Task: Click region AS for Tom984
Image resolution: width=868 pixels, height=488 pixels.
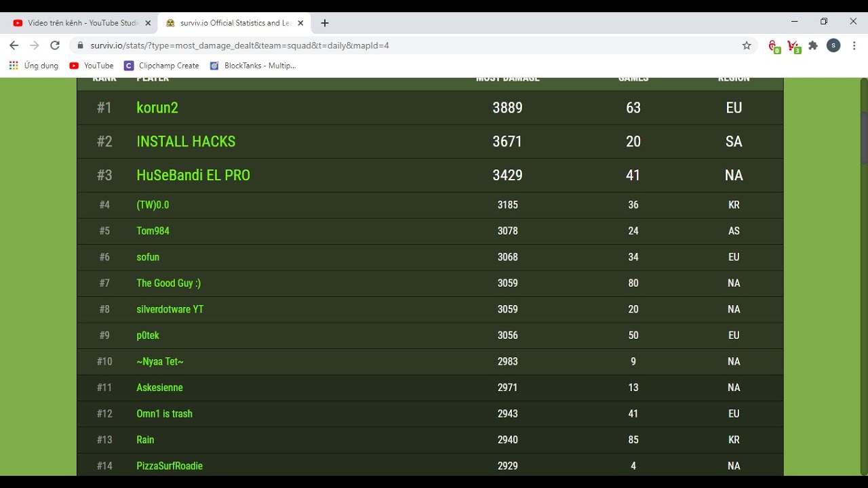Action: pos(734,231)
